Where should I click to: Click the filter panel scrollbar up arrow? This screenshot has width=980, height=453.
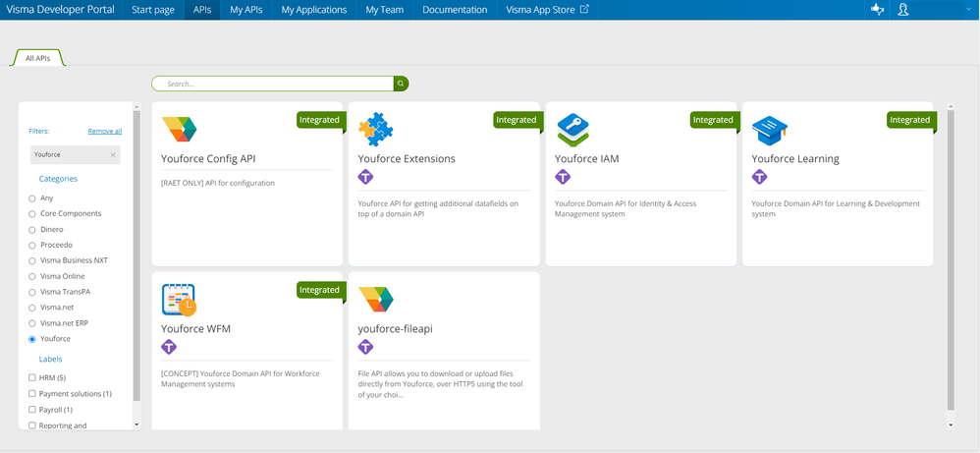tap(136, 107)
